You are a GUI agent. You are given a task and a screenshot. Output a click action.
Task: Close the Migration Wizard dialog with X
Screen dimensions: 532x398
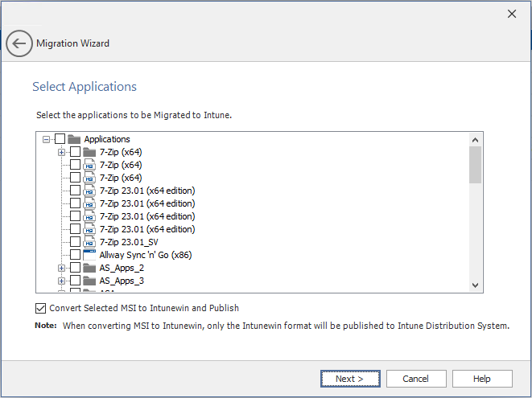point(511,14)
